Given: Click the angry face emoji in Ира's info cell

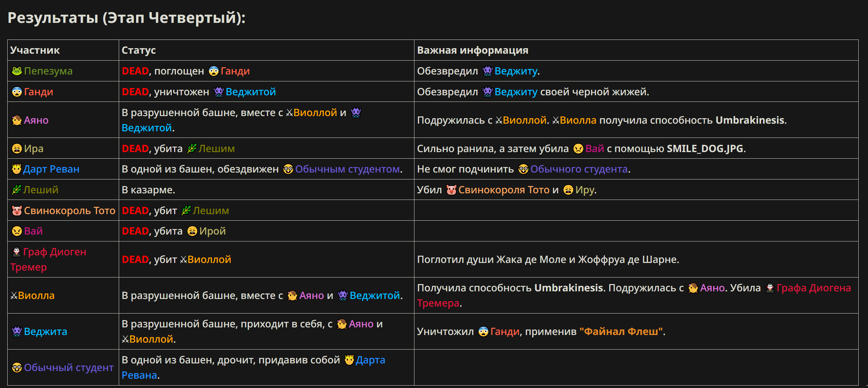Looking at the screenshot, I should click(579, 149).
